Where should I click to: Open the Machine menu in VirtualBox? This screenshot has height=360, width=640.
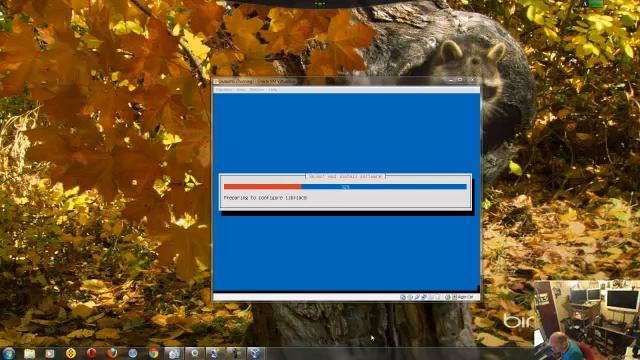[224, 89]
